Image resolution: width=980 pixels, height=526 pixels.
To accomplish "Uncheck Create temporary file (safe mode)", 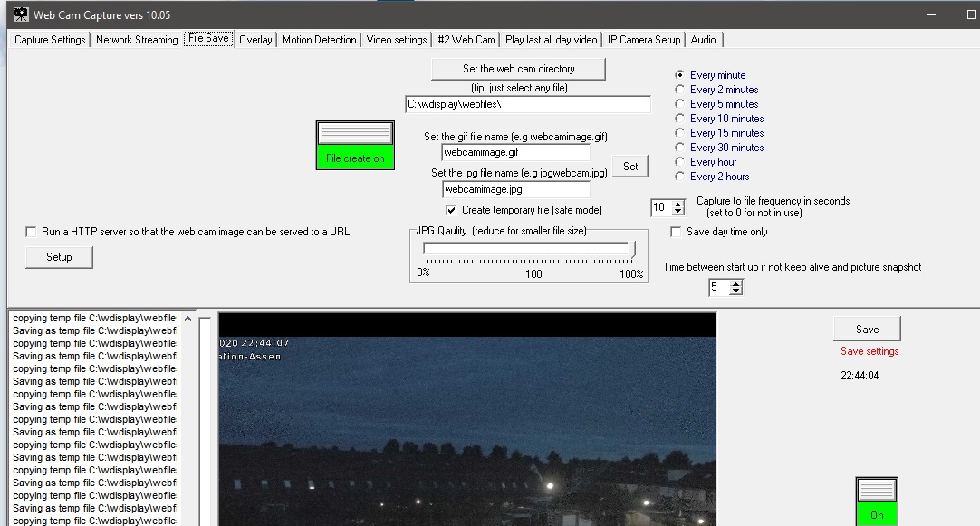I will 451,210.
